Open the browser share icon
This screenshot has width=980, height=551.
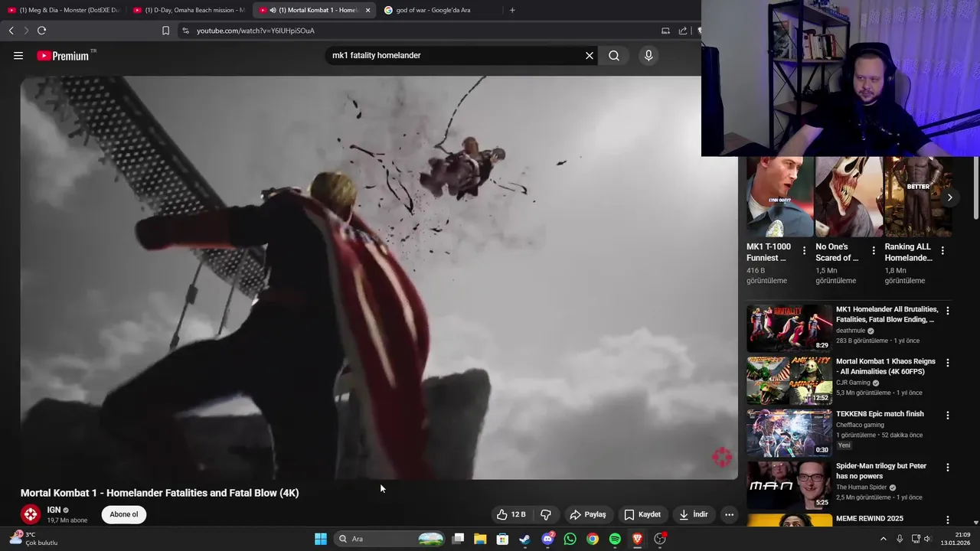pos(683,31)
